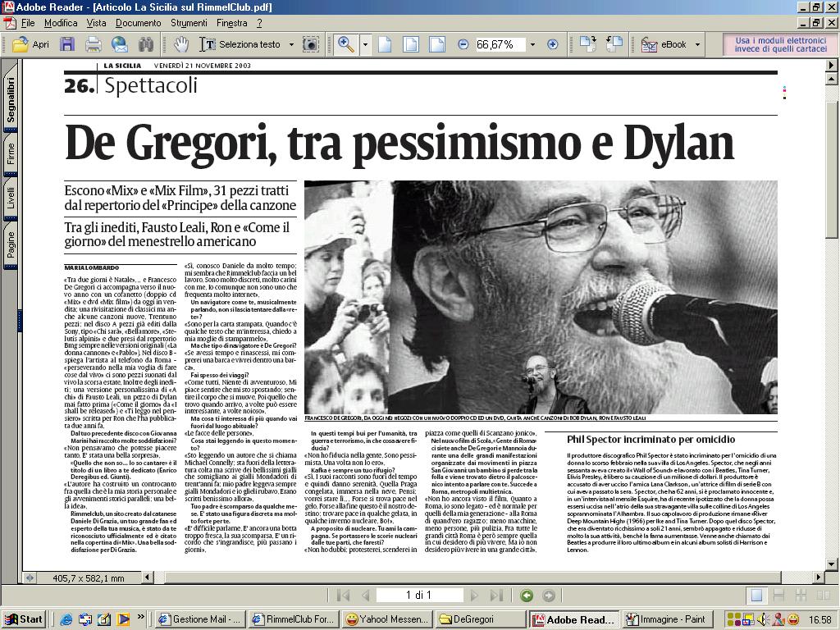Open a file with the Apri button
This screenshot has height=630, width=840.
30,44
